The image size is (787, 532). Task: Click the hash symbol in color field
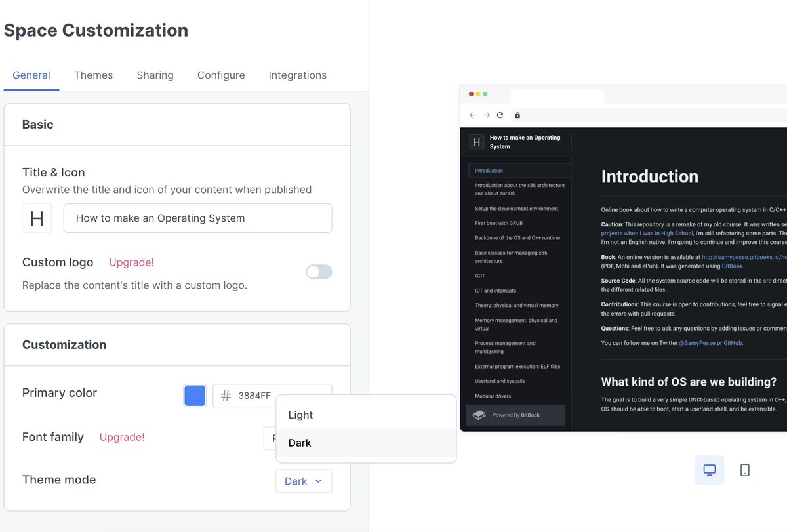(x=226, y=396)
